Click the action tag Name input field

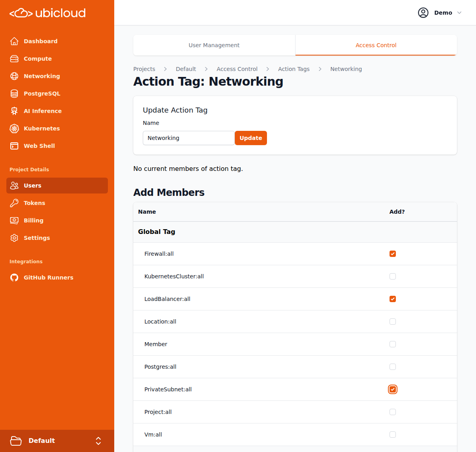point(189,138)
